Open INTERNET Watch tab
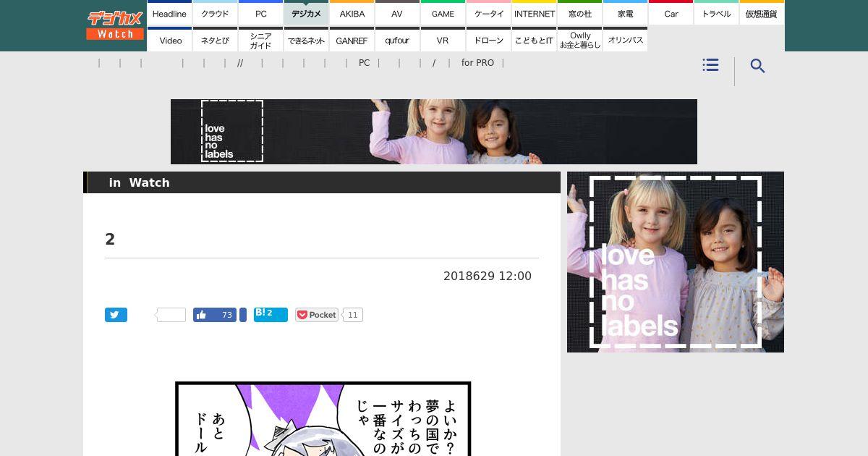868x456 pixels. click(x=534, y=13)
